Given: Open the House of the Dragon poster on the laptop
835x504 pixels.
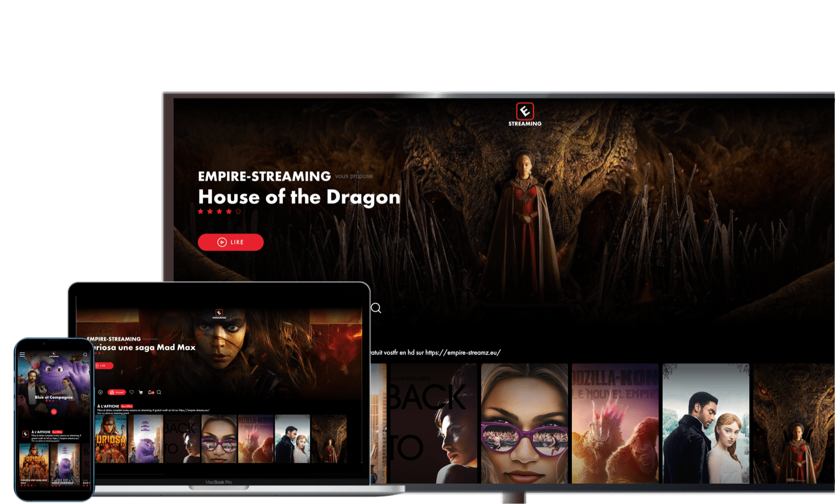Looking at the screenshot, I should click(329, 439).
